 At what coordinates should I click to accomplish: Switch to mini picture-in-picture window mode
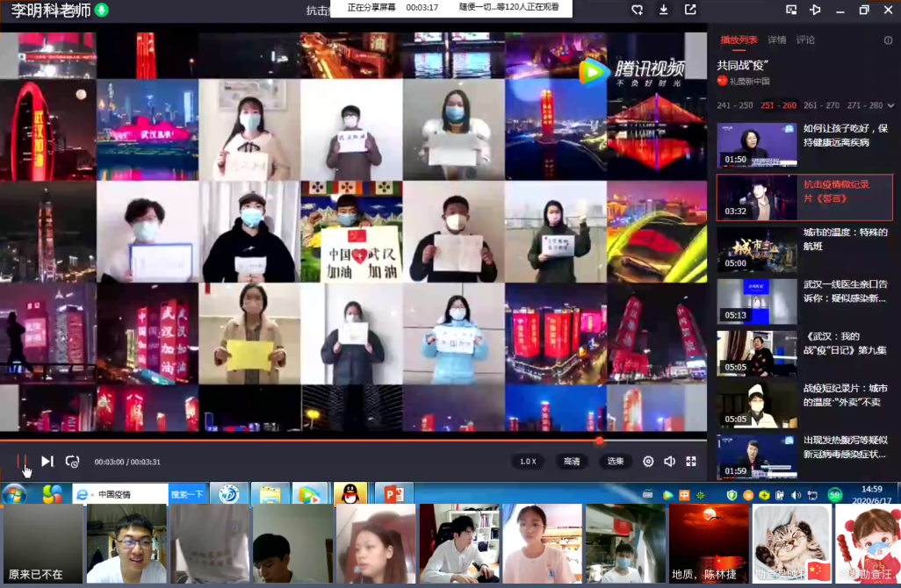791,10
